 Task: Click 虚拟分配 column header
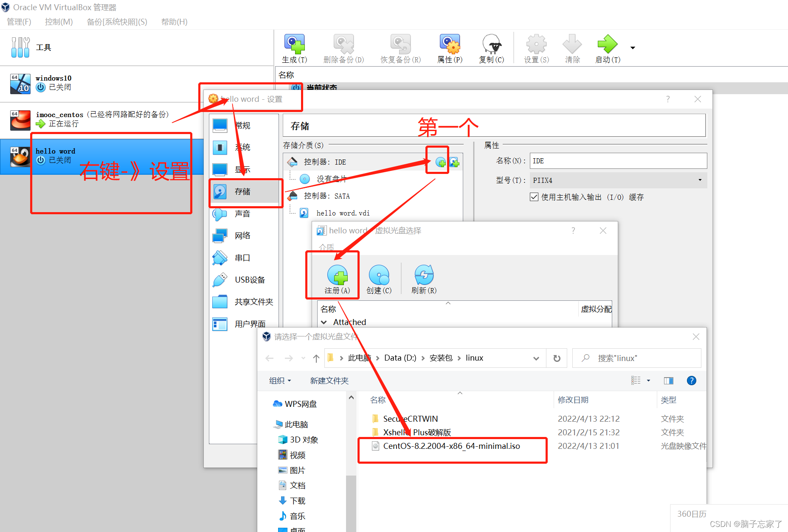596,309
